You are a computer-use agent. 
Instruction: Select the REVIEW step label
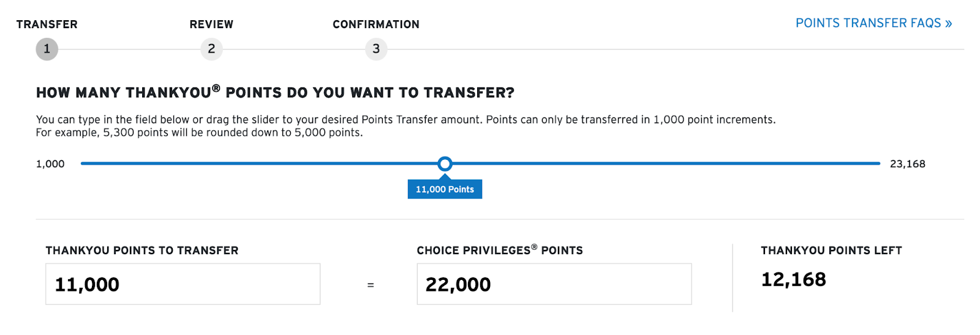click(211, 24)
